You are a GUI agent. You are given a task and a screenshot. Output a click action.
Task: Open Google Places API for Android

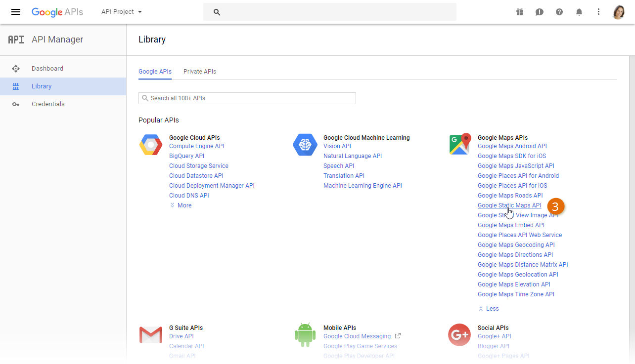click(x=518, y=176)
